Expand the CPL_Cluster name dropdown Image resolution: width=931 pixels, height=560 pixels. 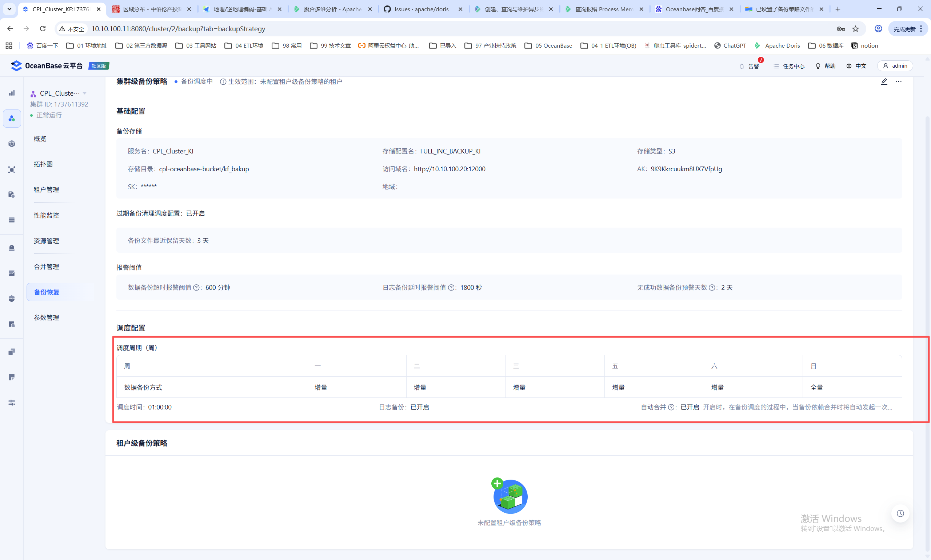(x=84, y=93)
